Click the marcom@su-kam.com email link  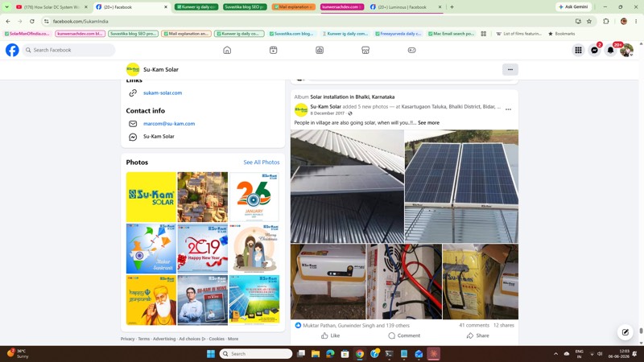click(169, 124)
